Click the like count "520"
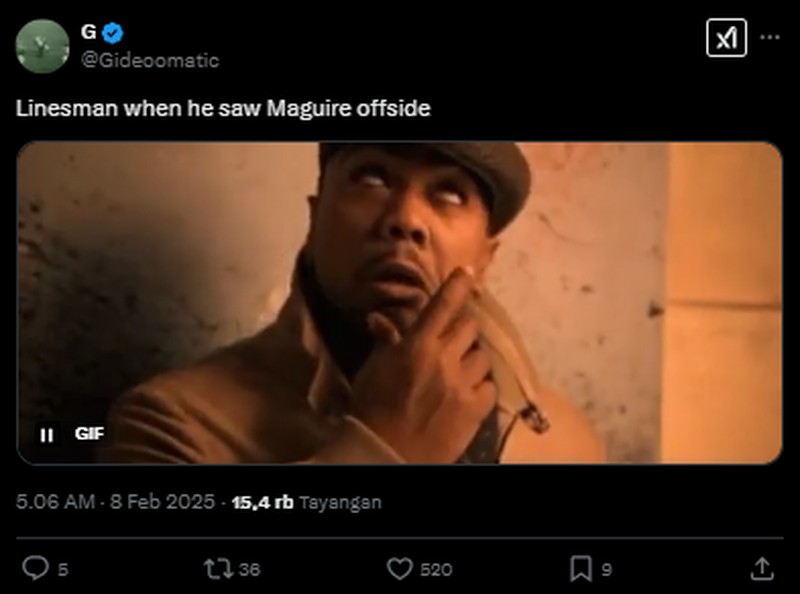The image size is (800, 594). [x=436, y=570]
